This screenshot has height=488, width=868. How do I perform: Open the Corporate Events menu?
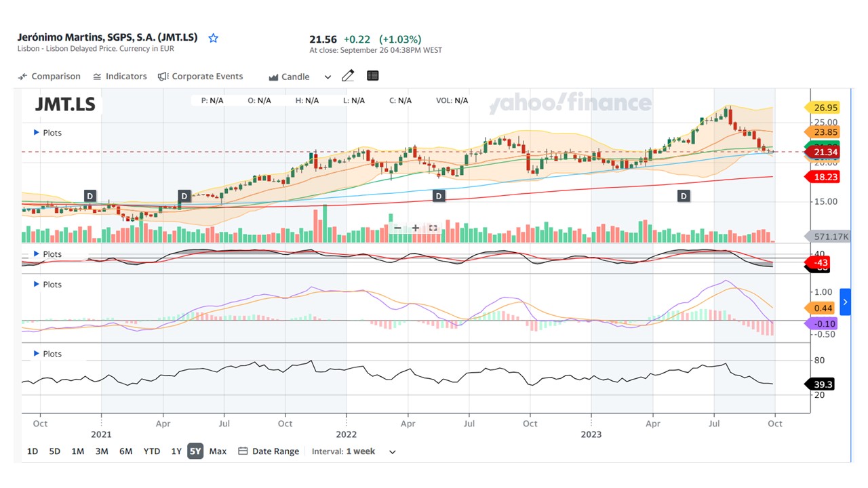pyautogui.click(x=200, y=77)
